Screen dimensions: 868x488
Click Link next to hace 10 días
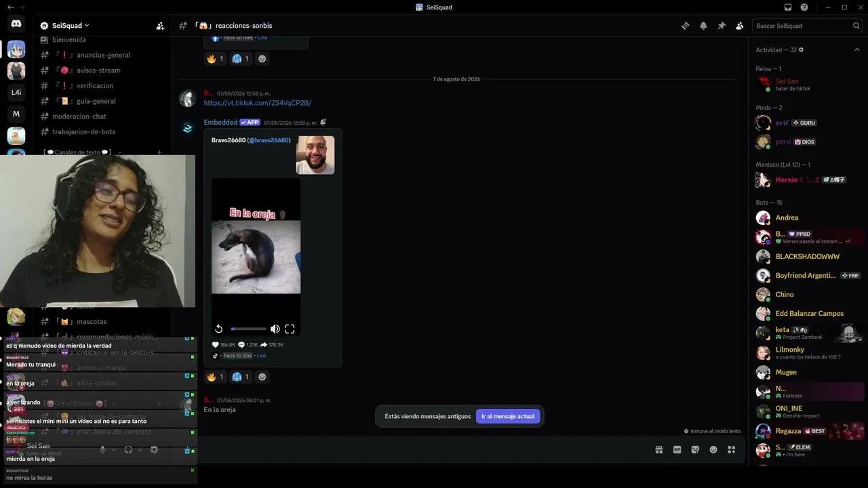261,356
